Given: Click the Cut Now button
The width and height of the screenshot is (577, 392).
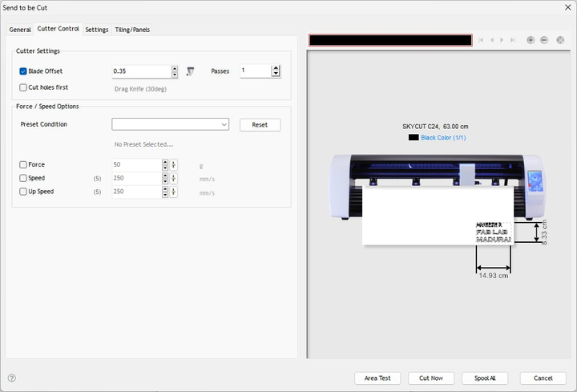Looking at the screenshot, I should [x=431, y=378].
